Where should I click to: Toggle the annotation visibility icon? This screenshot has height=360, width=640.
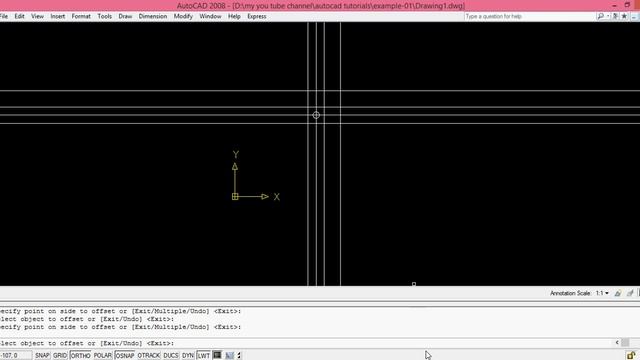point(618,293)
